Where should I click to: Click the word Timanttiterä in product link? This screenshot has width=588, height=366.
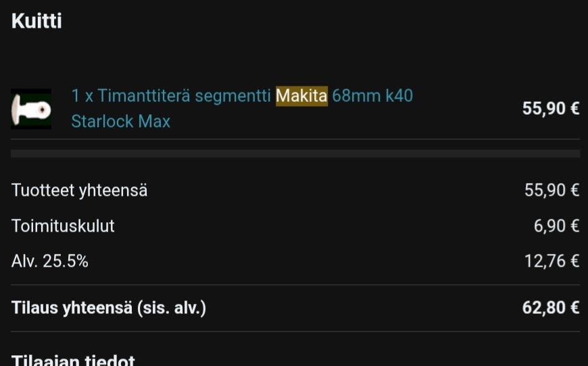click(x=144, y=96)
